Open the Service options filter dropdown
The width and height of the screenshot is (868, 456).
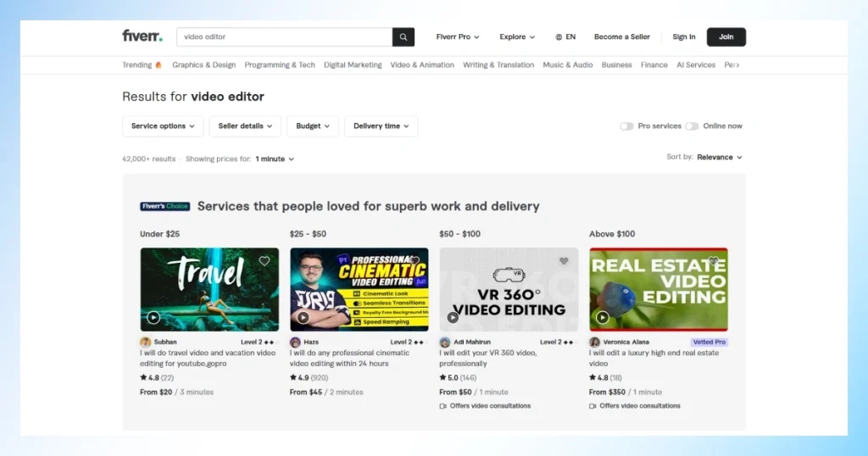[163, 126]
